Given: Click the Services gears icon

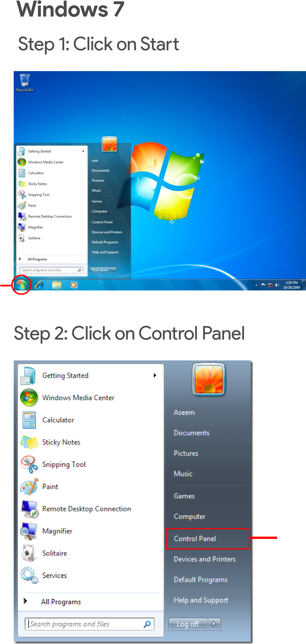Looking at the screenshot, I should [29, 575].
